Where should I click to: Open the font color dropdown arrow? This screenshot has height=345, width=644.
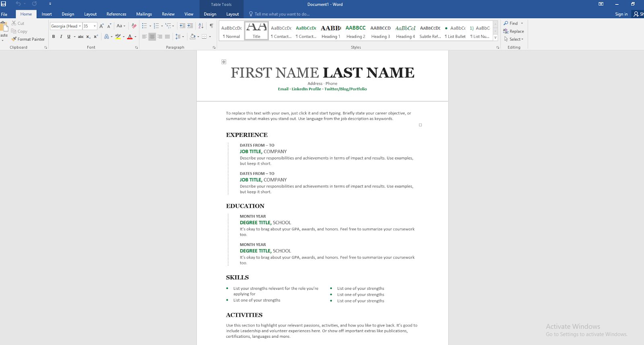pos(135,37)
